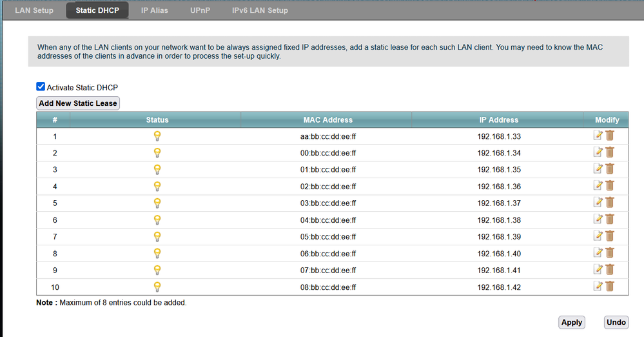Click the Undo button
This screenshot has height=337, width=644.
pos(616,322)
